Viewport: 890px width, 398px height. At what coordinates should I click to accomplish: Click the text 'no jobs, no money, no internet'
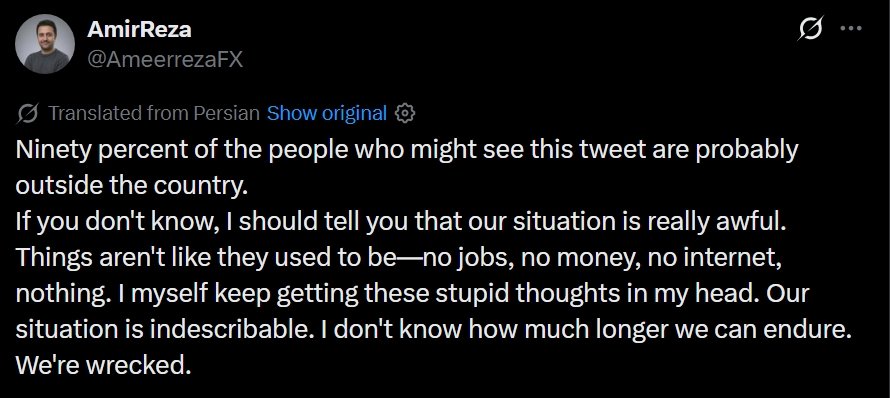tap(599, 258)
